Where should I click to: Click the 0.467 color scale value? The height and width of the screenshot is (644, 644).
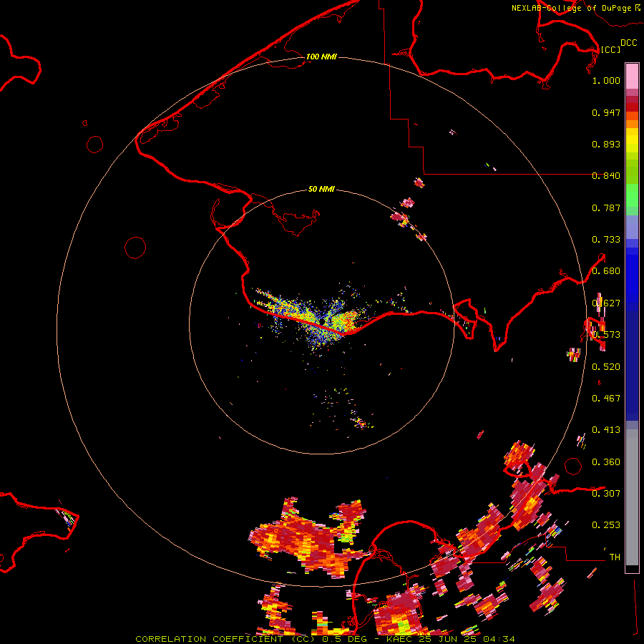tap(606, 399)
